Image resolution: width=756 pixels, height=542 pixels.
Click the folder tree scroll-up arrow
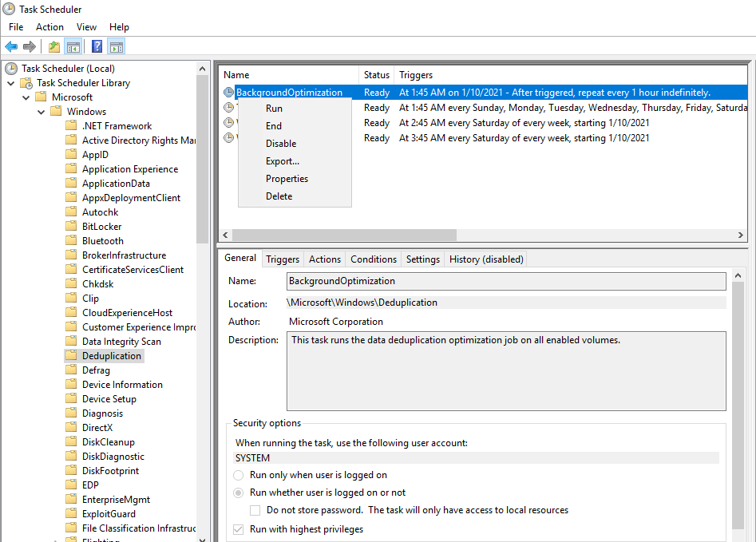[203, 69]
